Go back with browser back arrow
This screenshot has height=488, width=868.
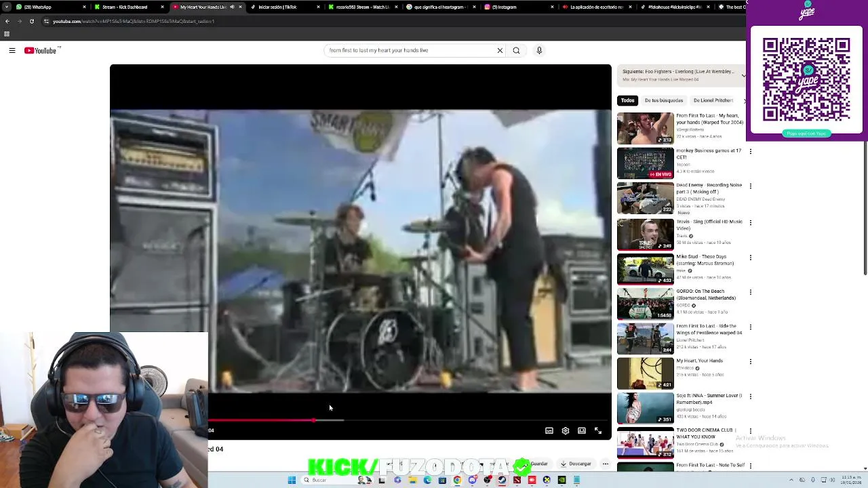(7, 21)
